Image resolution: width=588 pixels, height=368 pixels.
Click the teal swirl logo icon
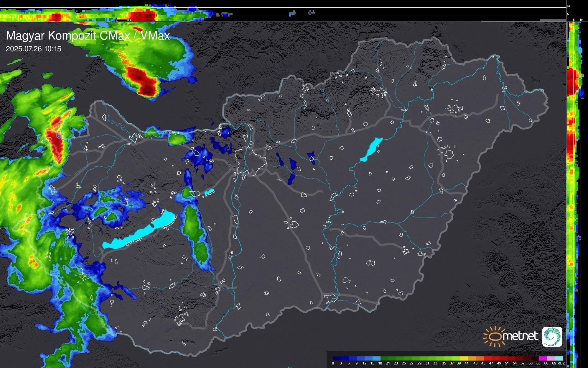pyautogui.click(x=552, y=336)
